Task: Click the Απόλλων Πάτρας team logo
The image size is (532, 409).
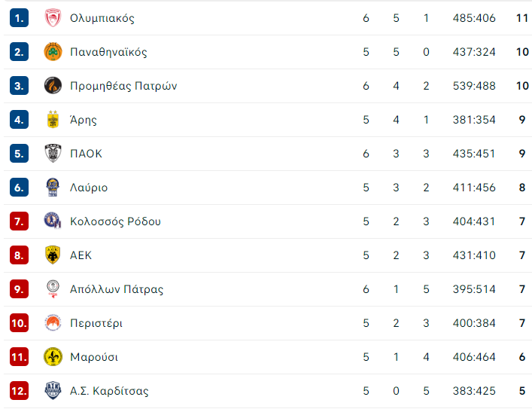Action: point(53,288)
